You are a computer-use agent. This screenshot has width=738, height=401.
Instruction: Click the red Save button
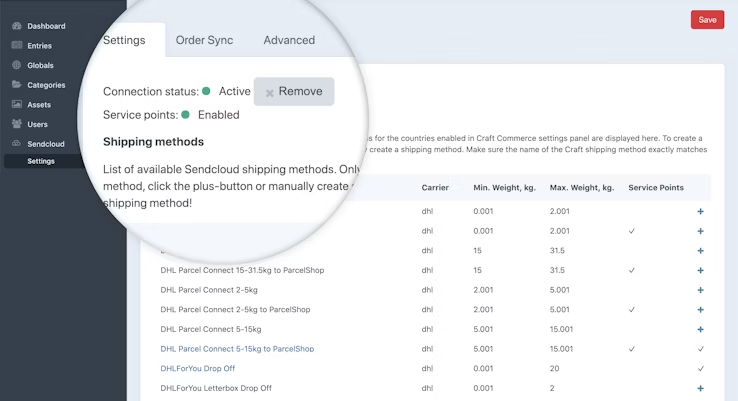tap(707, 20)
